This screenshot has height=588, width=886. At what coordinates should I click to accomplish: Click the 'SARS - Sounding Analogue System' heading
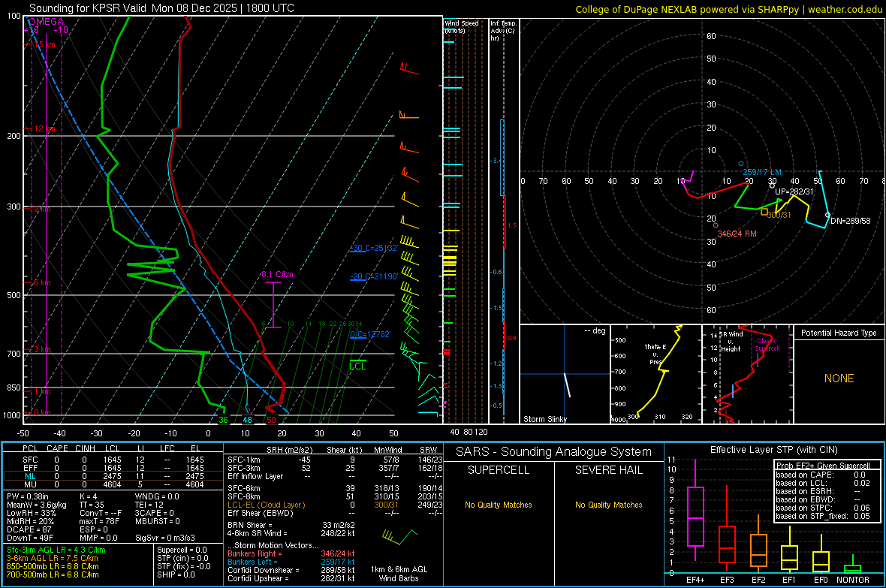(554, 452)
